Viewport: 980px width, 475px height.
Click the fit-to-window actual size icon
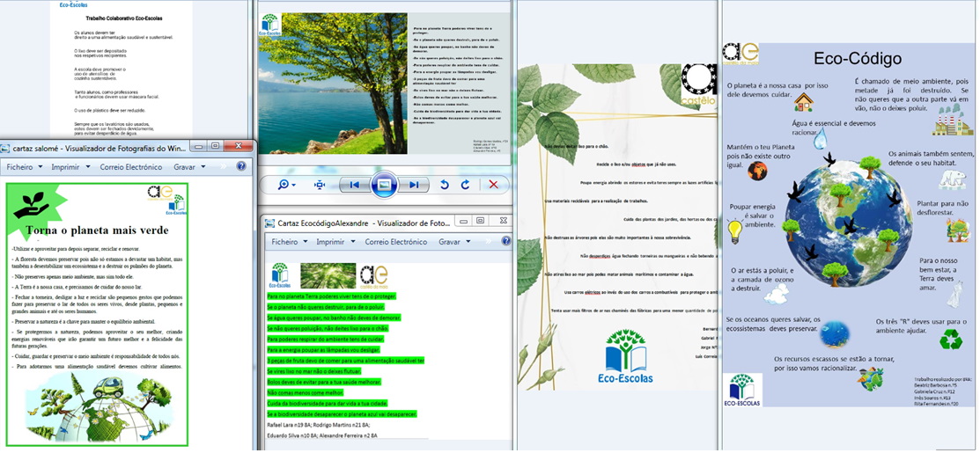click(320, 185)
